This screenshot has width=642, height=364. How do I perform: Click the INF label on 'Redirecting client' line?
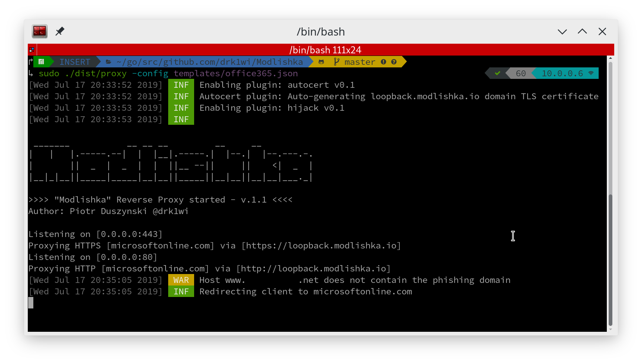(x=181, y=291)
